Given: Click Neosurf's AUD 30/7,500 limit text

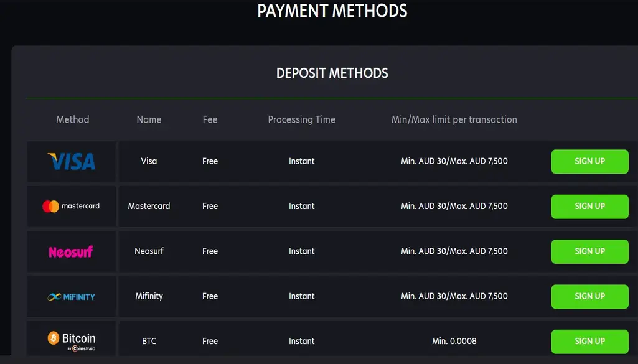Looking at the screenshot, I should [x=454, y=251].
